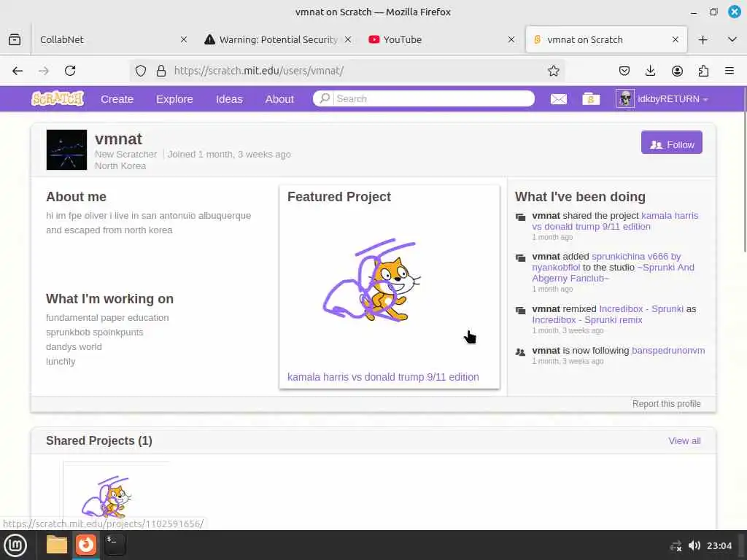Click the Firefox taskbar icon
The image size is (747, 560).
(x=86, y=545)
